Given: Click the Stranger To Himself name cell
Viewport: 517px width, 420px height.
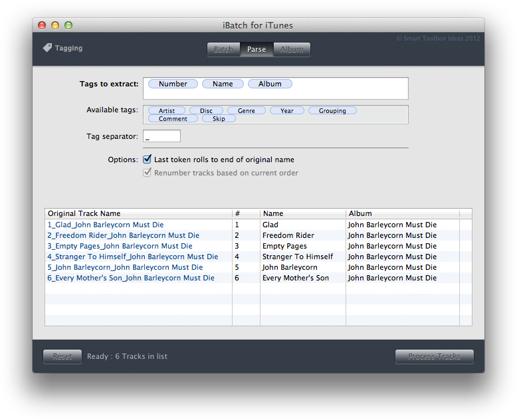Looking at the screenshot, I should tap(302, 257).
